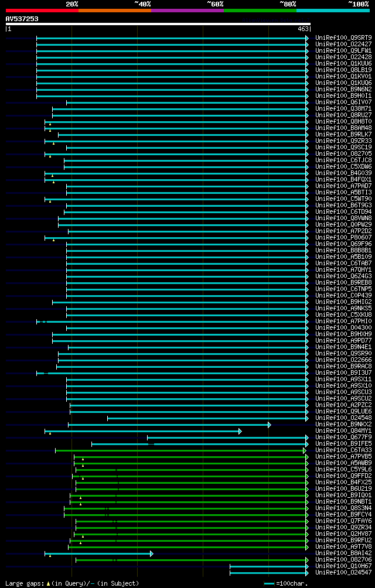The image size is (375, 588).
Task: Select the UniRef100_Q8S3N4 label
Action: point(343,508)
